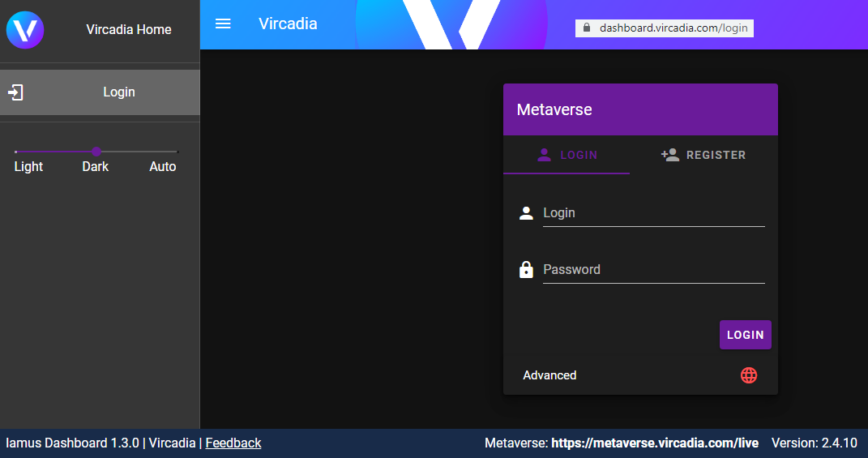Screen dimensions: 868x458
Task: Switch to the LOGIN tab
Action: [x=567, y=155]
